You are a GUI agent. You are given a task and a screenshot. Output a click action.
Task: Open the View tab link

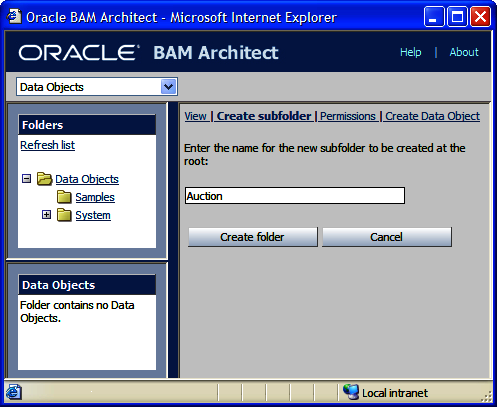pos(196,116)
